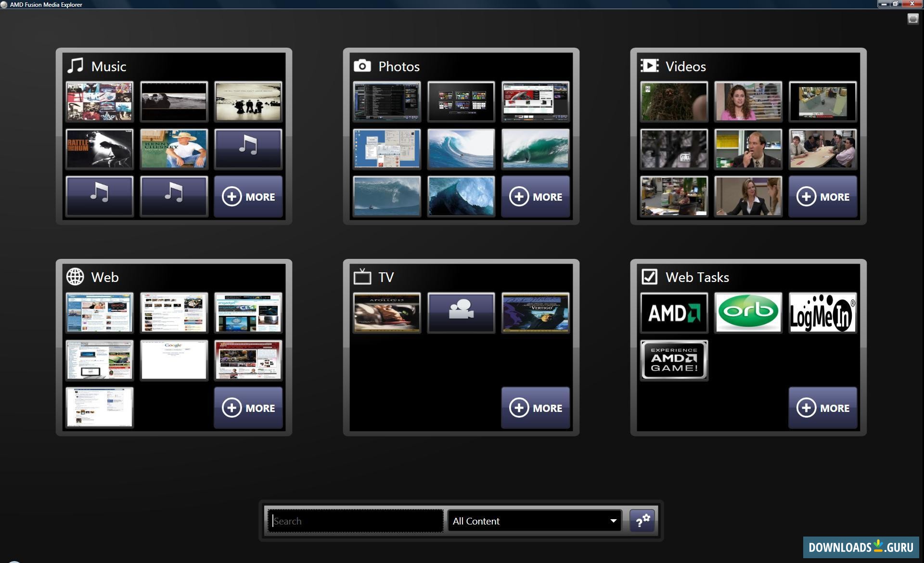Click inside the Search input field

click(355, 521)
